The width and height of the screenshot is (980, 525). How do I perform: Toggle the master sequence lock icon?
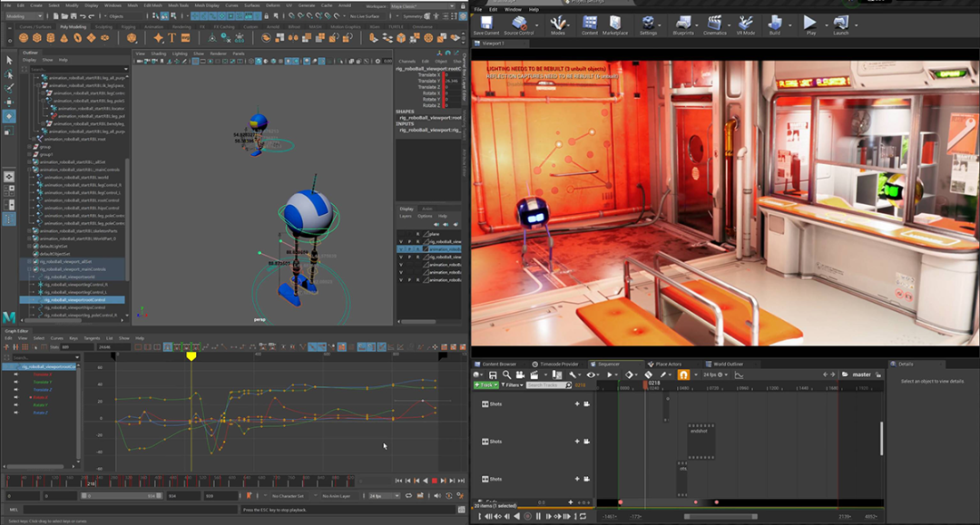click(878, 374)
